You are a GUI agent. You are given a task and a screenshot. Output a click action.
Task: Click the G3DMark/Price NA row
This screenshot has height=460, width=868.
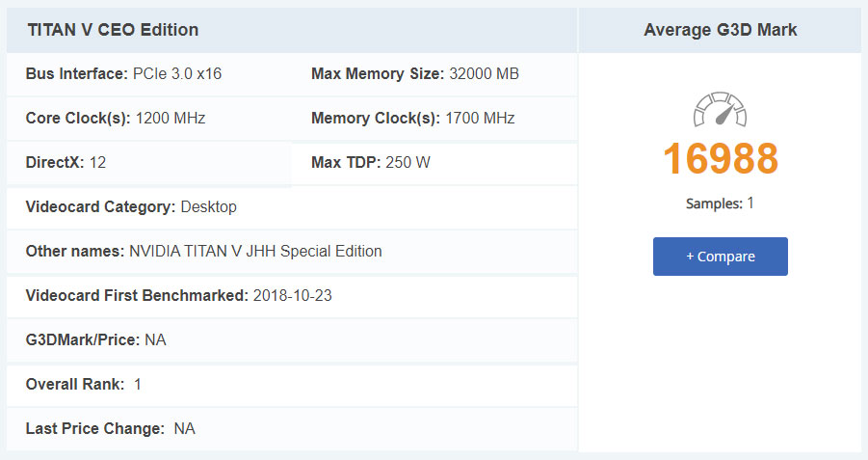[x=95, y=339]
